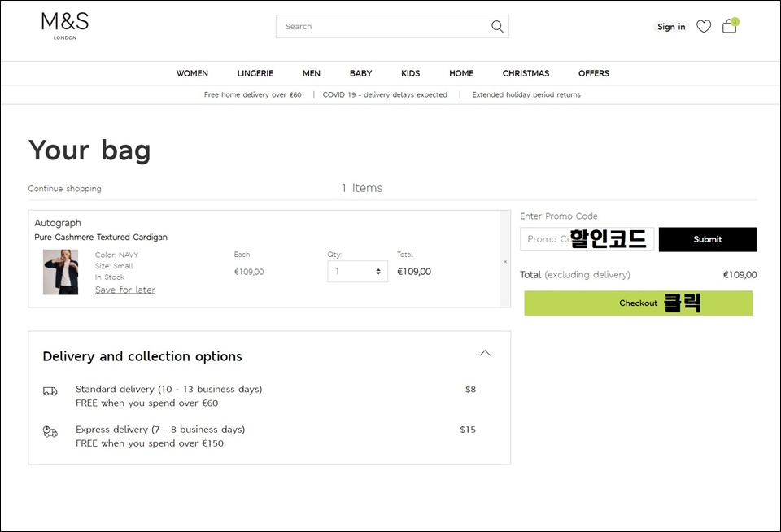Screen dimensions: 781x532
Task: Click the '1 Items' count text
Action: click(x=362, y=188)
